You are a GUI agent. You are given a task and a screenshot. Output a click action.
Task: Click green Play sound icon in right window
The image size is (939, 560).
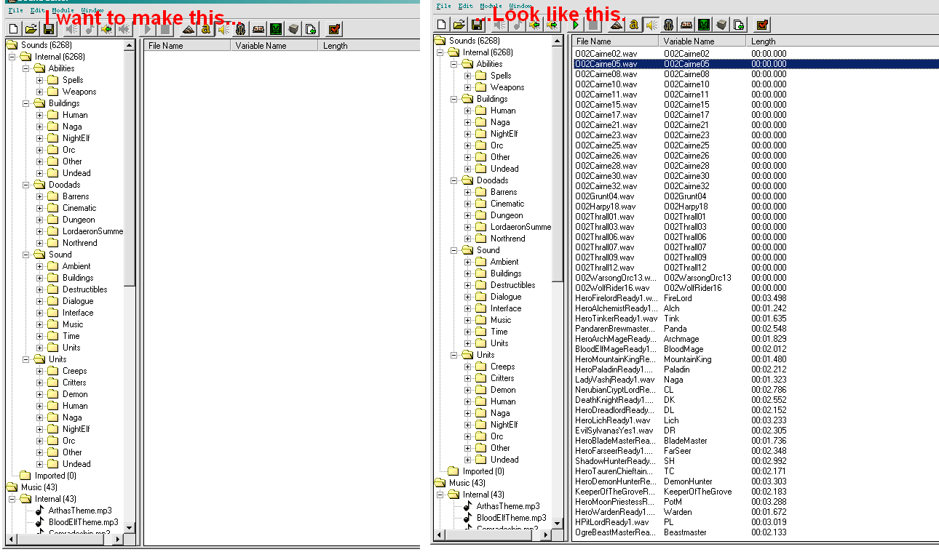pyautogui.click(x=576, y=25)
